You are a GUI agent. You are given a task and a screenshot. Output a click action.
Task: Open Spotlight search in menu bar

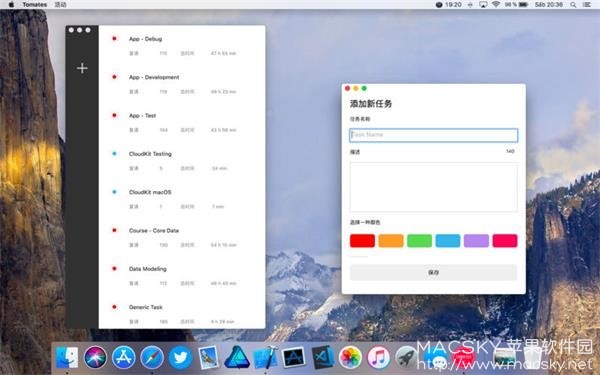[x=573, y=5]
